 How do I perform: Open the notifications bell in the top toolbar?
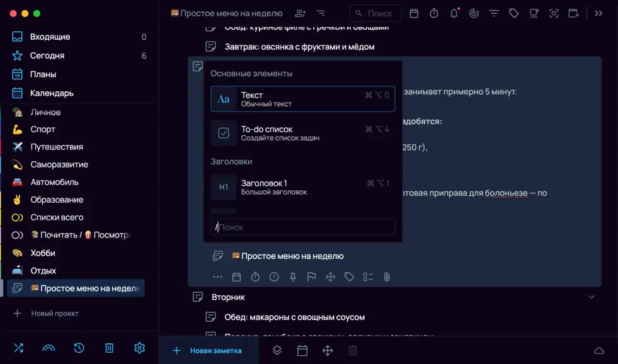click(x=454, y=13)
